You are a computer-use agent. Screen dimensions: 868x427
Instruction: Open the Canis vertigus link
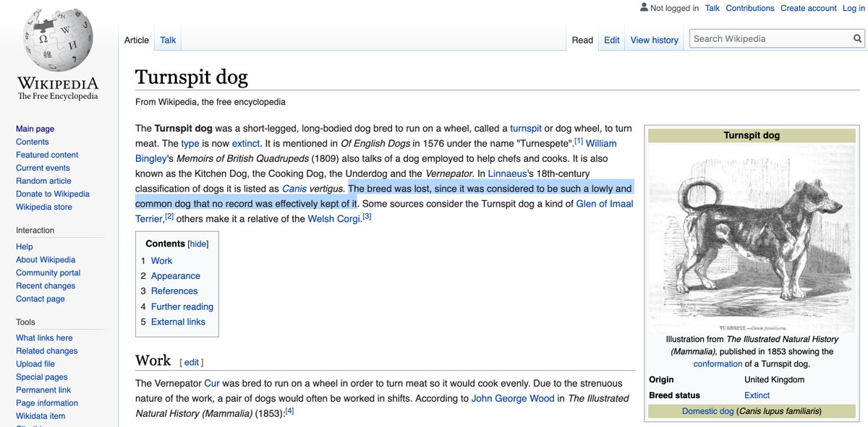(x=312, y=189)
